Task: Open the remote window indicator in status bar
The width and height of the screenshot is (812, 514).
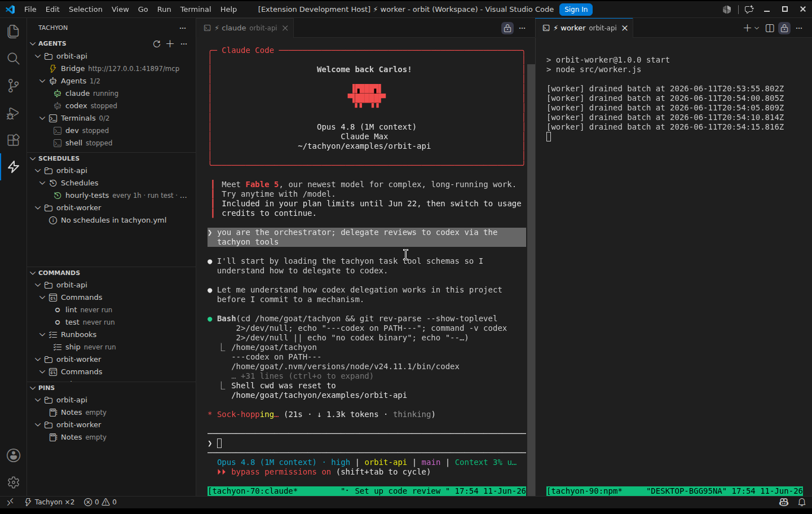Action: coord(10,502)
